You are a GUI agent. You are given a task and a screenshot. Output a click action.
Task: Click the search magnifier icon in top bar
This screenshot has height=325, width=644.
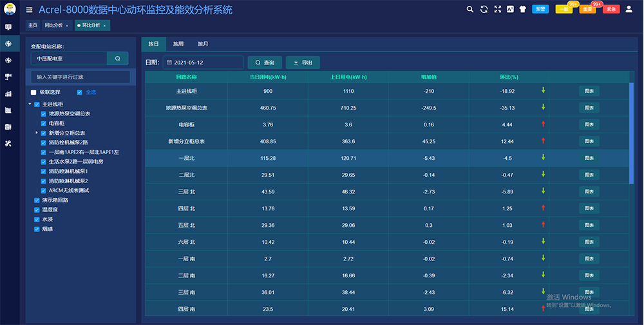tap(469, 9)
